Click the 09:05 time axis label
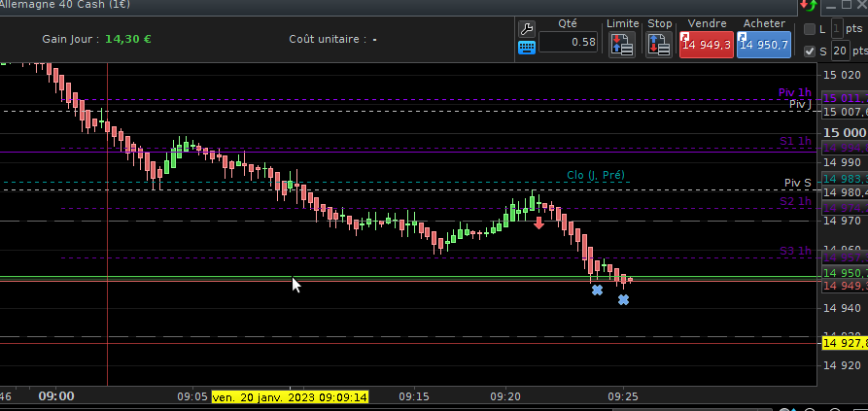The height and width of the screenshot is (411, 868). pos(192,396)
